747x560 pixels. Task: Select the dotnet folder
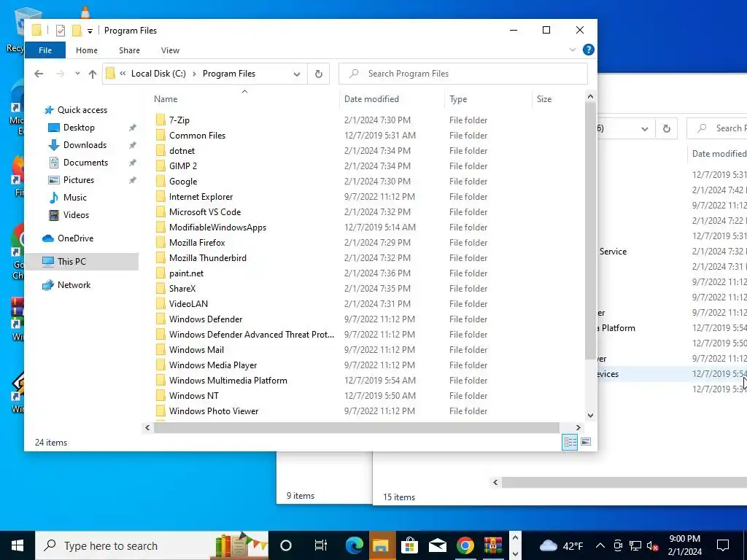[182, 150]
